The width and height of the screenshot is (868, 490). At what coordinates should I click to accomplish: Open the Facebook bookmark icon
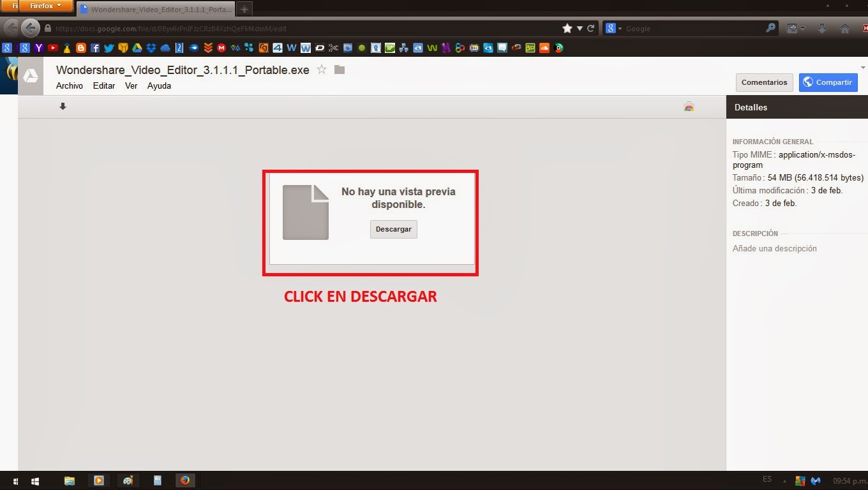pyautogui.click(x=95, y=48)
